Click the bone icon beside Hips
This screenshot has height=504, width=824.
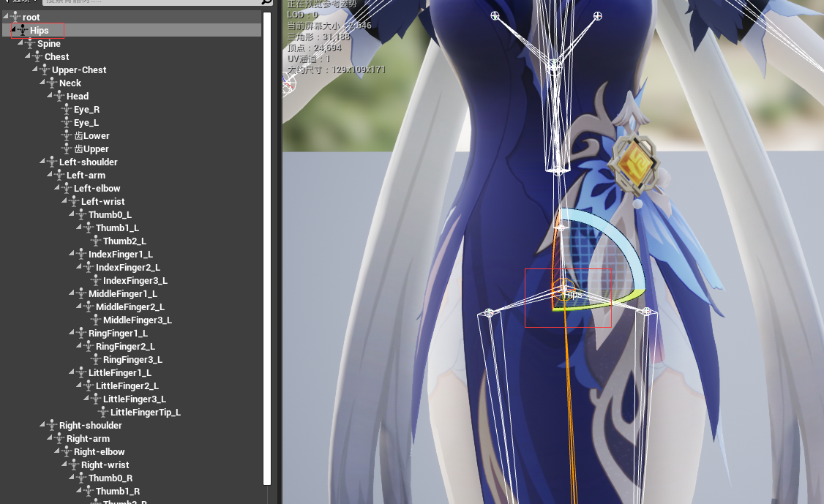click(x=23, y=31)
